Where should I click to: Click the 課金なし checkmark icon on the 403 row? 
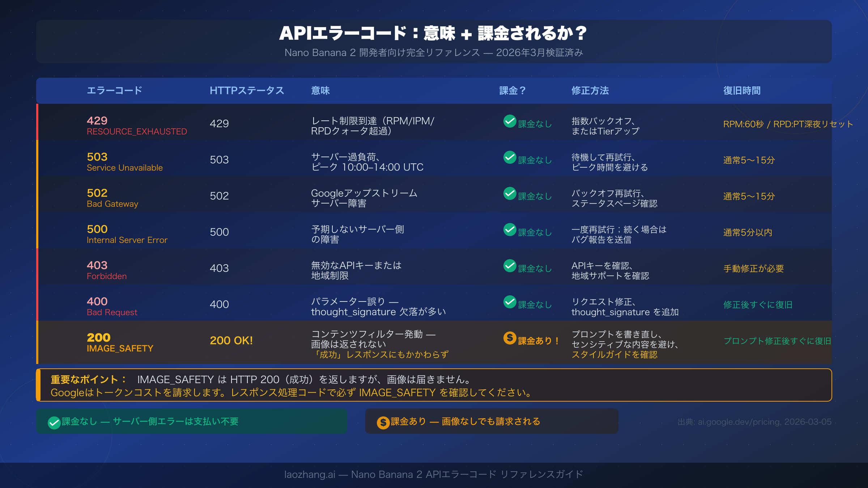pos(509,267)
